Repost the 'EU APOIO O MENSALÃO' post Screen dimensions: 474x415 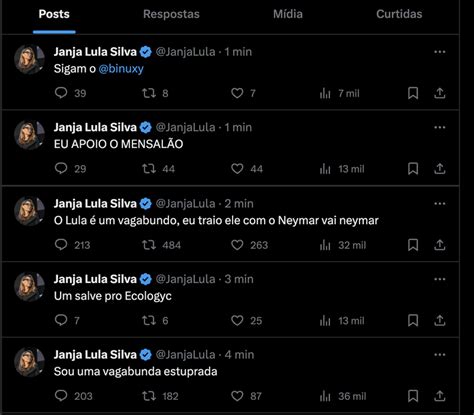tap(149, 169)
